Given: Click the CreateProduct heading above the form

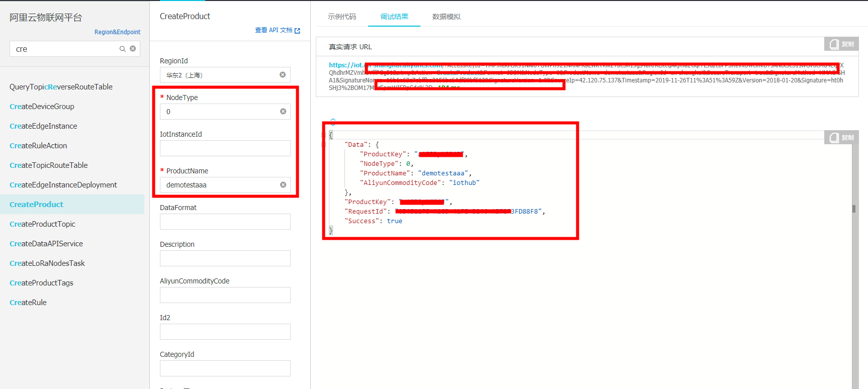Looking at the screenshot, I should point(185,16).
